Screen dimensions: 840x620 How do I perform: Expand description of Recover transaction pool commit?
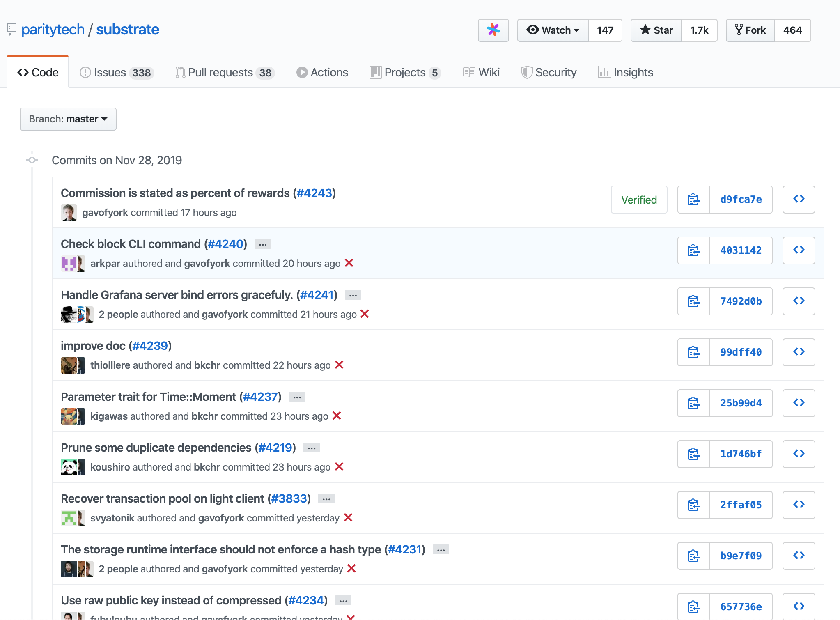326,499
